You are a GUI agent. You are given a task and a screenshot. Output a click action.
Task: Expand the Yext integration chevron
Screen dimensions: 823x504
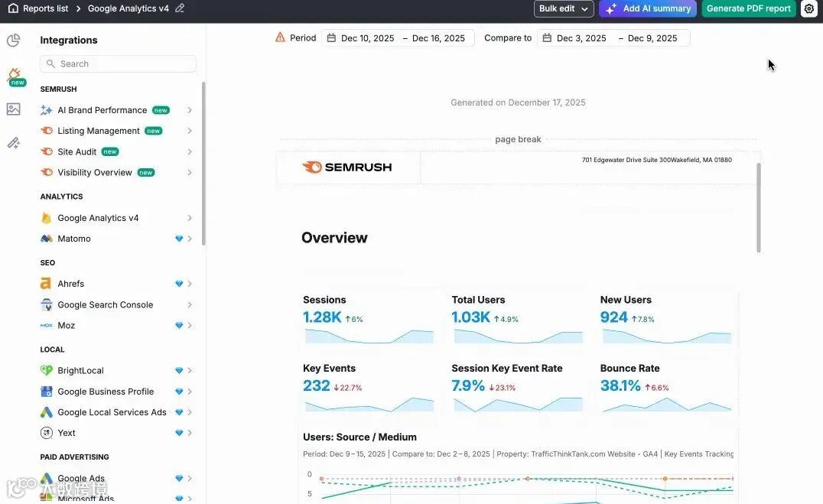click(190, 433)
